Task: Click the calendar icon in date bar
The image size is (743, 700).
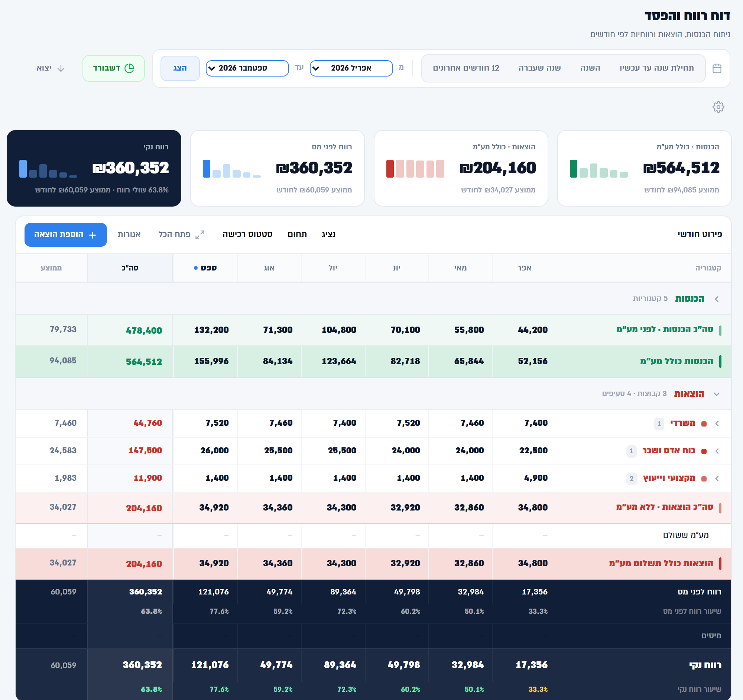Action: (717, 68)
